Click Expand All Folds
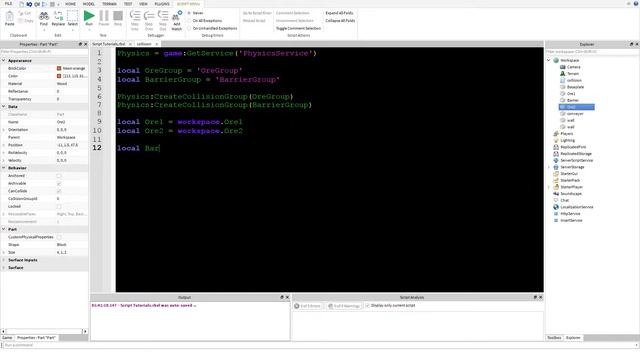This screenshot has width=640, height=360. pos(339,13)
